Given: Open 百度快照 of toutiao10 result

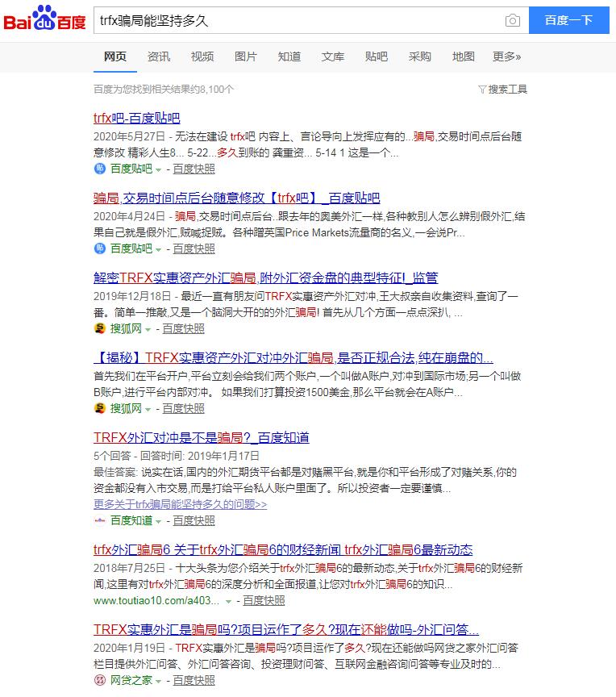Looking at the screenshot, I should 264,600.
